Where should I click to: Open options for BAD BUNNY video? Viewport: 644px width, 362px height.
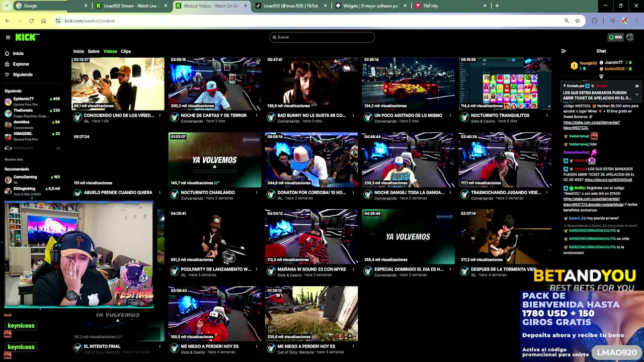pyautogui.click(x=353, y=116)
